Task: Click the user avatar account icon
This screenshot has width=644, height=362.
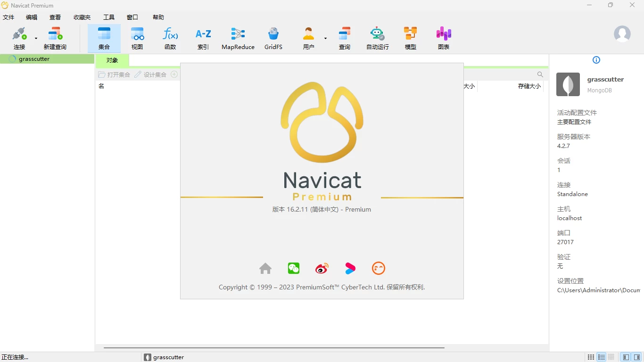Action: click(x=622, y=34)
